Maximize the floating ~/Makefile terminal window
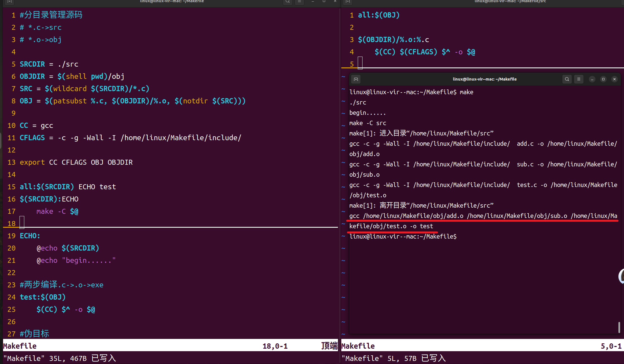Screen dimensions: 624x364 (x=603, y=79)
